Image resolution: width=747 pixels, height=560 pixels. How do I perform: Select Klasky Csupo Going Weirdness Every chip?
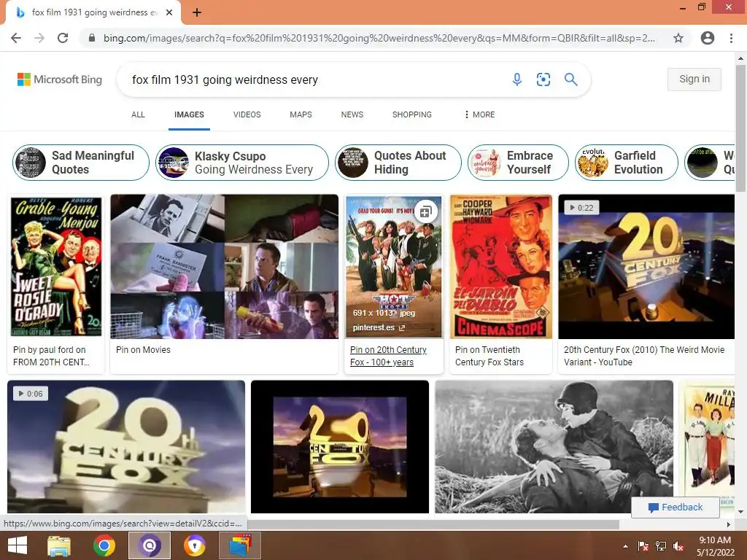click(x=242, y=163)
